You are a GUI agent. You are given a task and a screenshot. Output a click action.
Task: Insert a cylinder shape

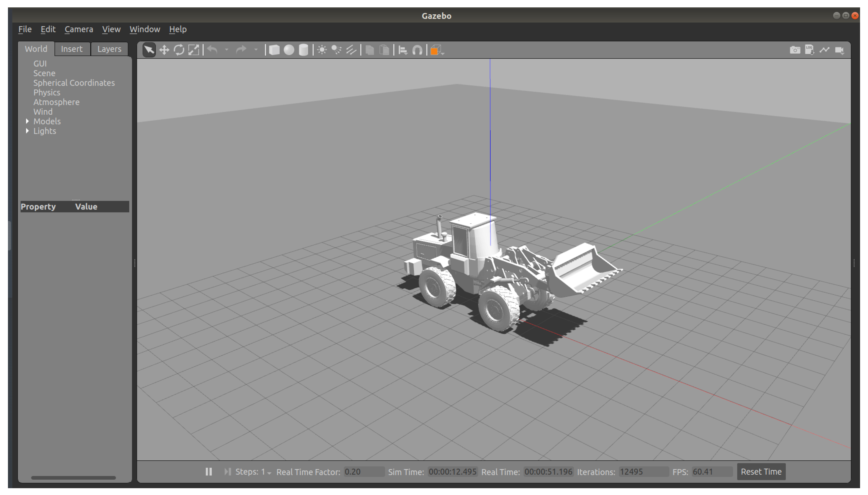(303, 50)
